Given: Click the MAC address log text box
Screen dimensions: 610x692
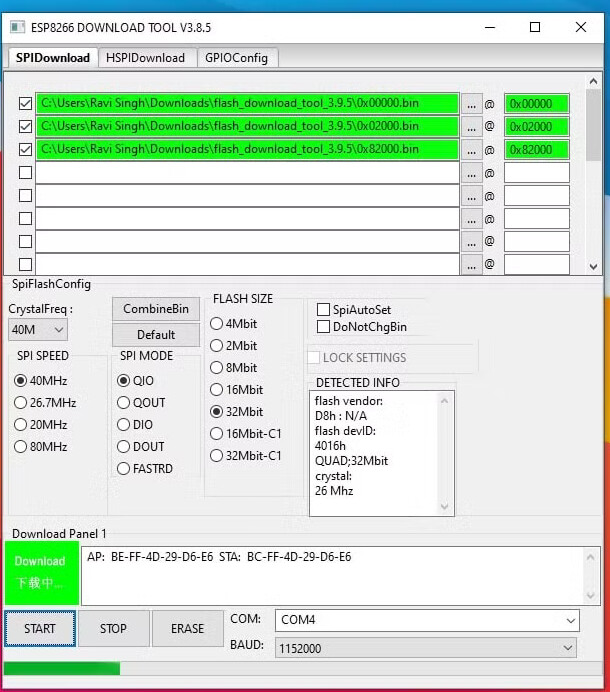Looking at the screenshot, I should (341, 575).
